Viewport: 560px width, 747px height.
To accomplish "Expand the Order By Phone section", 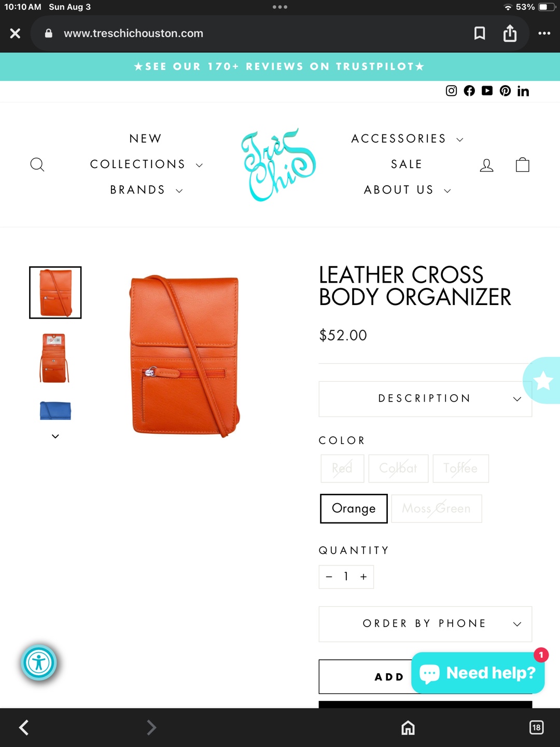I will [x=425, y=624].
